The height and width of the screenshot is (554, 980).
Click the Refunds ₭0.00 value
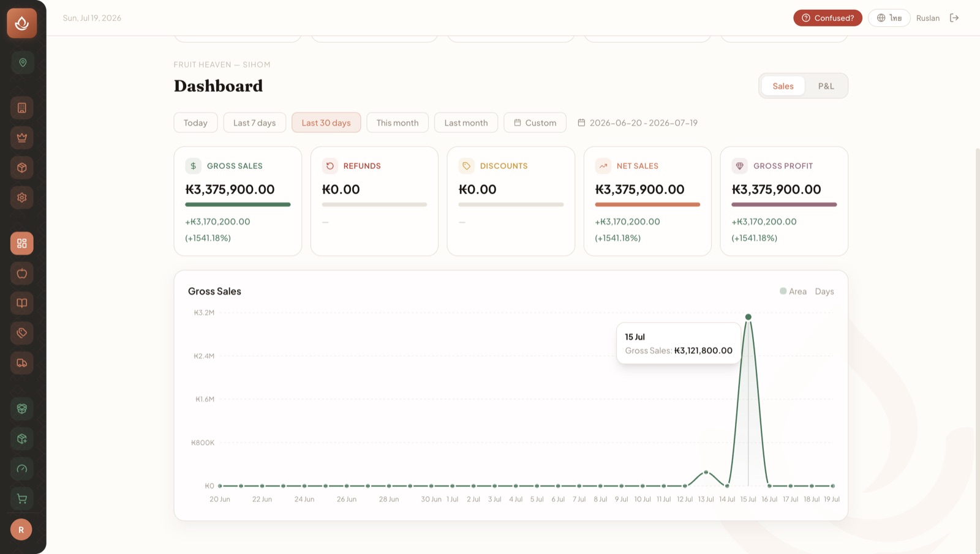(x=341, y=189)
